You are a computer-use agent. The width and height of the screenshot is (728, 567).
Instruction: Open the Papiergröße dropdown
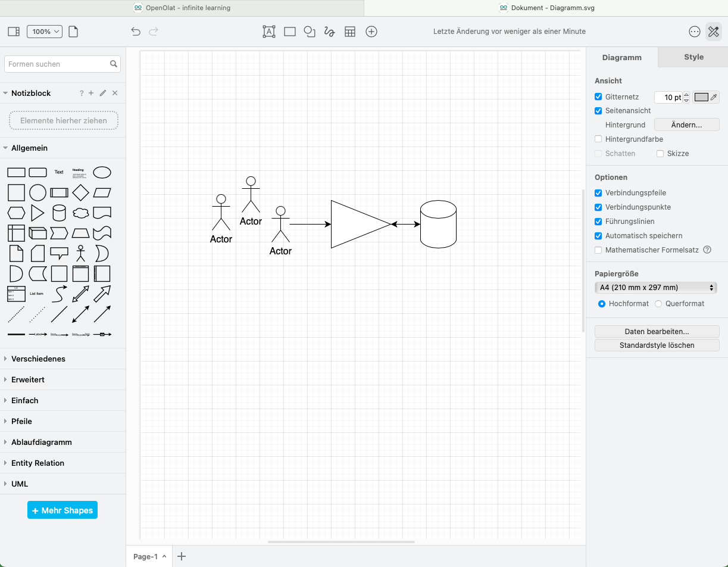pyautogui.click(x=655, y=287)
